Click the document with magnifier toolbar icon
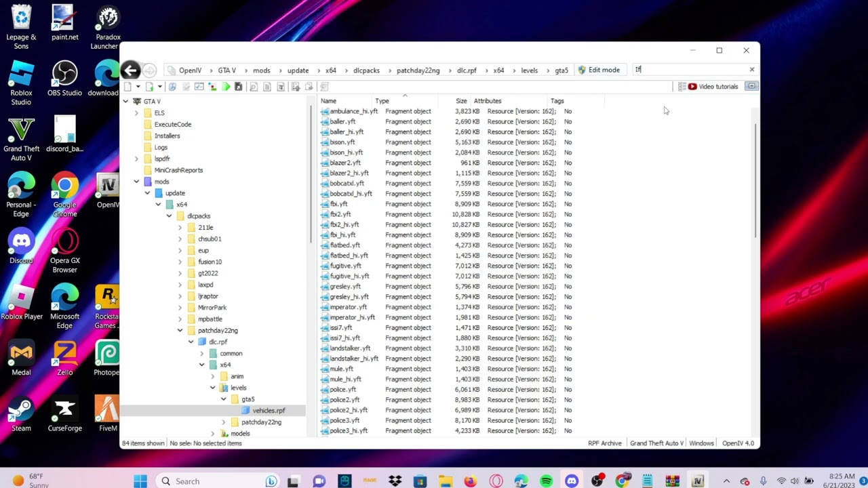 [253, 87]
